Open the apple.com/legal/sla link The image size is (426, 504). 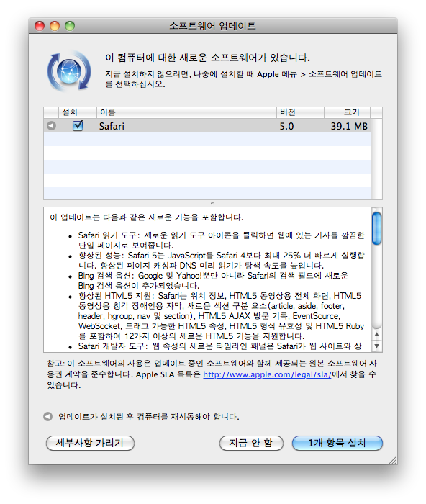267,374
